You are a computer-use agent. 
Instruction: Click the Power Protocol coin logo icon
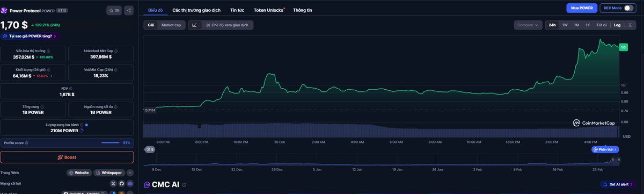click(4, 10)
